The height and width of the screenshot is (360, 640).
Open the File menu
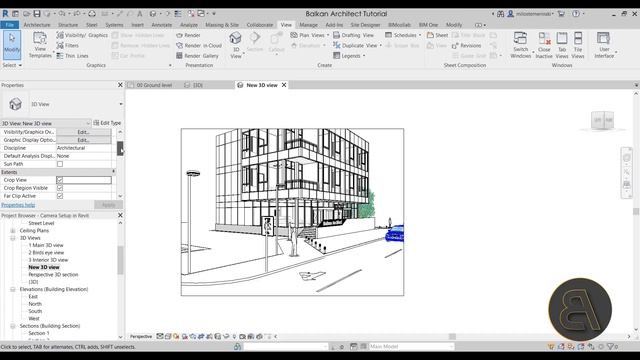[x=9, y=25]
